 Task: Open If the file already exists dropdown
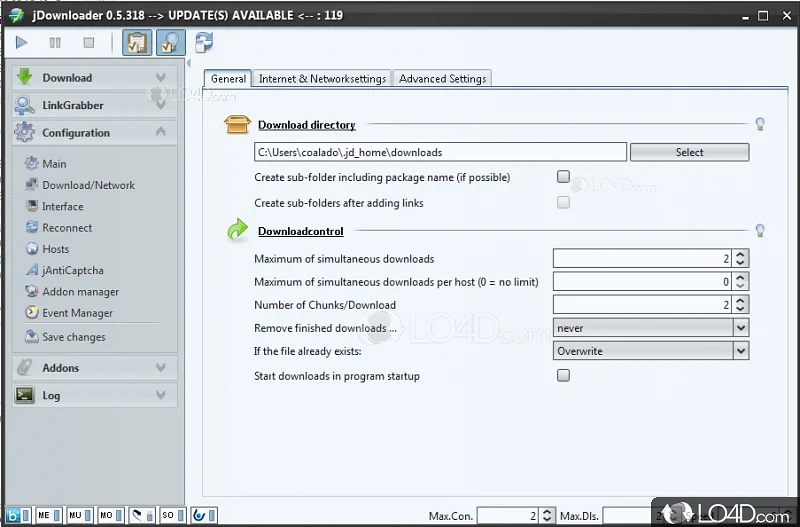coord(651,351)
